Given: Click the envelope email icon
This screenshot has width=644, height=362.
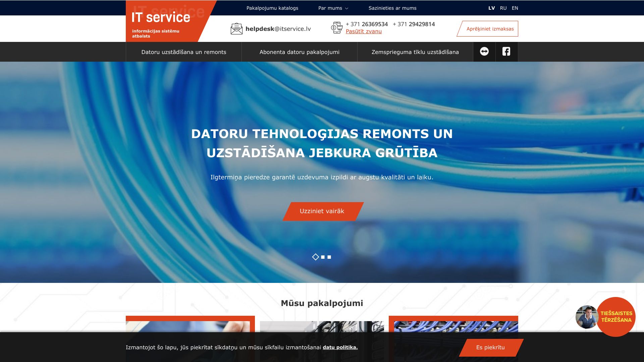Looking at the screenshot, I should [236, 29].
